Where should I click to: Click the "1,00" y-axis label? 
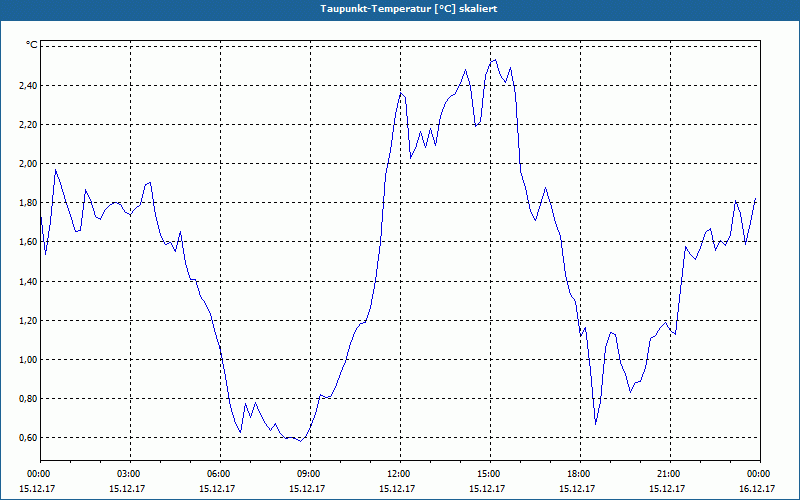point(28,359)
